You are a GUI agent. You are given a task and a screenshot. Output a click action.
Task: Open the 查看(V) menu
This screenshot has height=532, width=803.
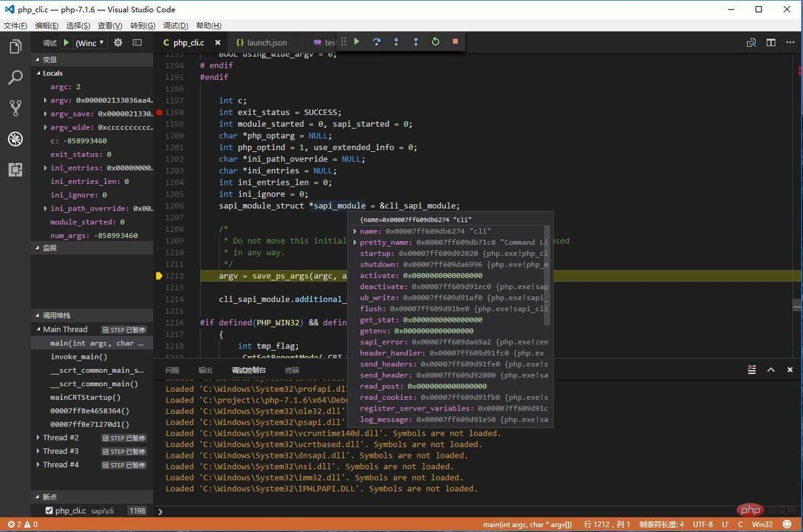click(x=110, y=25)
